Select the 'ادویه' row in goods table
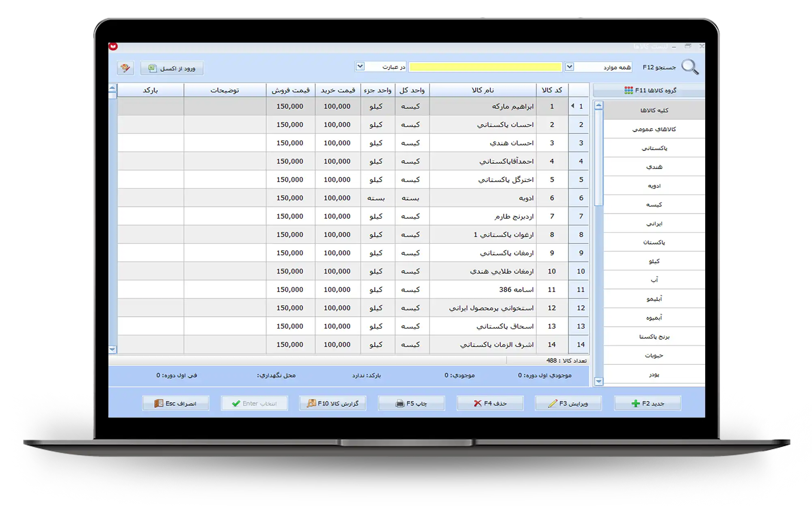 pyautogui.click(x=353, y=198)
